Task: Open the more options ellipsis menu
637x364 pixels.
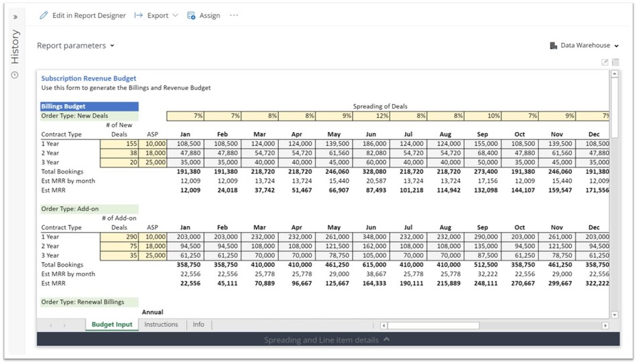Action: (234, 15)
